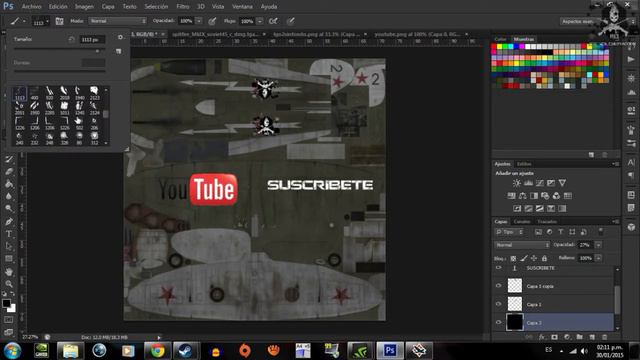Open the Character panel icon in the dock
Screen dimensions: 640x360
631,162
